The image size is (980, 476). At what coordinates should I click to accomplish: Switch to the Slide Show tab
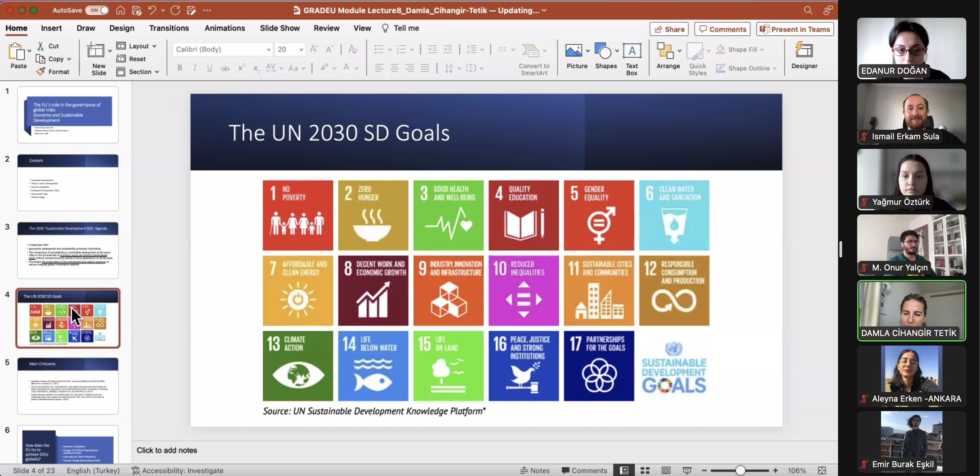tap(279, 28)
